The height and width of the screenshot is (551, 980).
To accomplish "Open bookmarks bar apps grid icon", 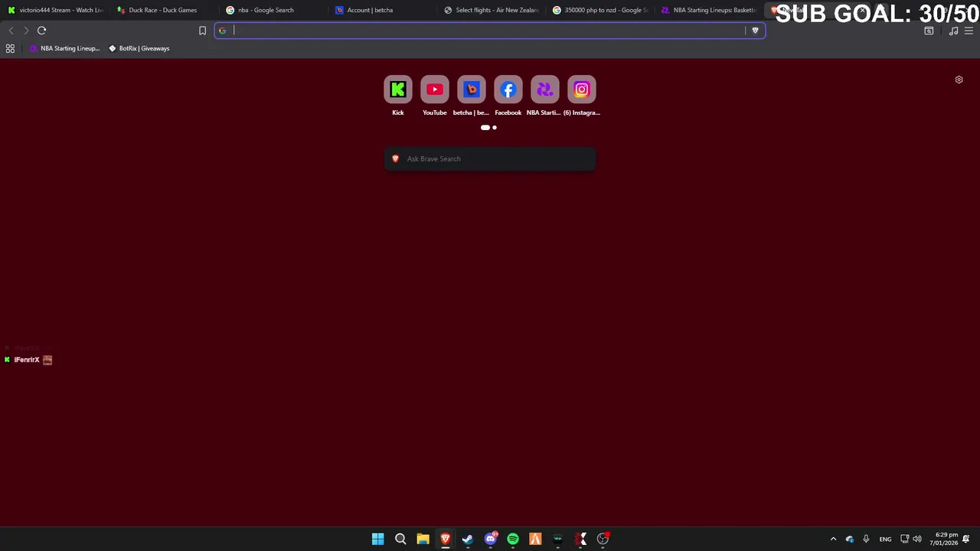I will [10, 48].
